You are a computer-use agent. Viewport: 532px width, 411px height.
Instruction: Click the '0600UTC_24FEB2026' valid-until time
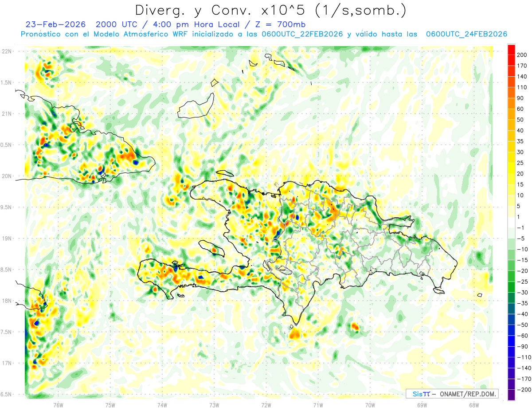pyautogui.click(x=466, y=34)
